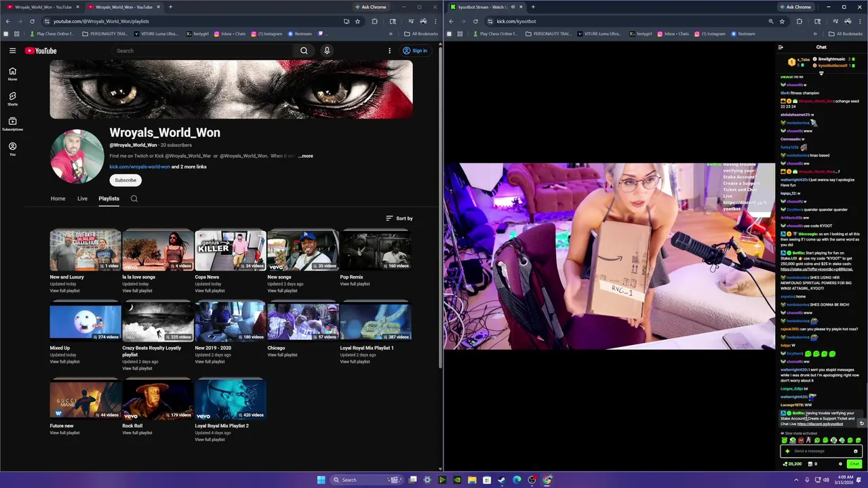The image size is (868, 488).
Task: Open All Bookmarks folder in YouTube window
Action: tap(421, 34)
